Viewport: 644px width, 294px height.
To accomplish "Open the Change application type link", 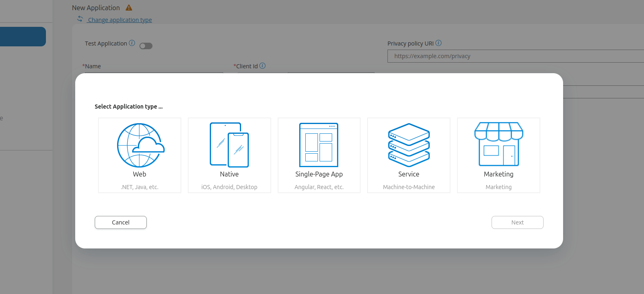I will (x=120, y=20).
